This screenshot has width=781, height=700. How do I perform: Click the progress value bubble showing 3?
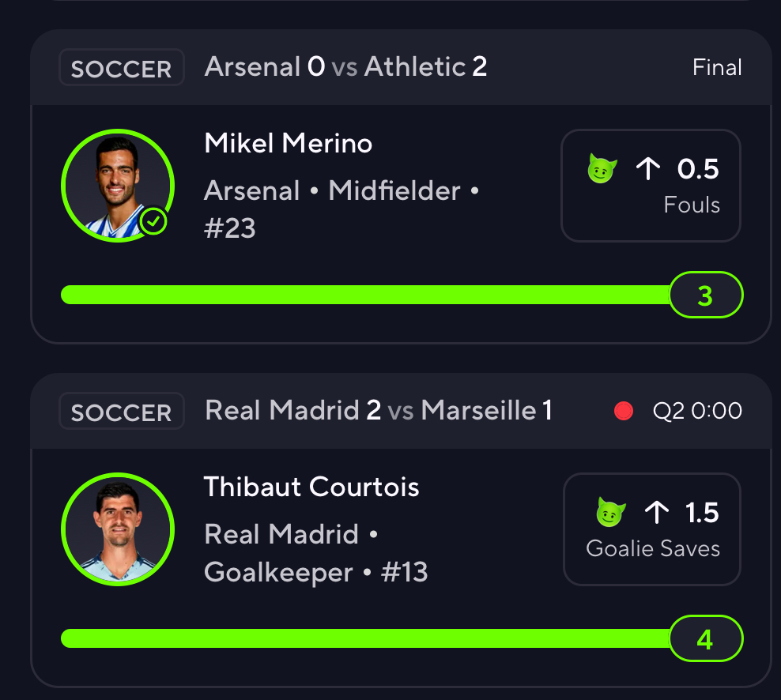705,295
